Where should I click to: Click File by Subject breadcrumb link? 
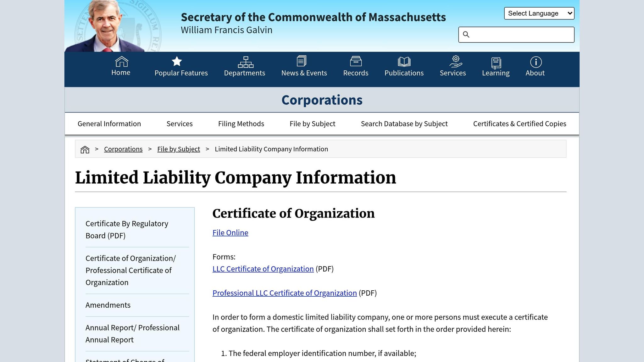coord(179,149)
